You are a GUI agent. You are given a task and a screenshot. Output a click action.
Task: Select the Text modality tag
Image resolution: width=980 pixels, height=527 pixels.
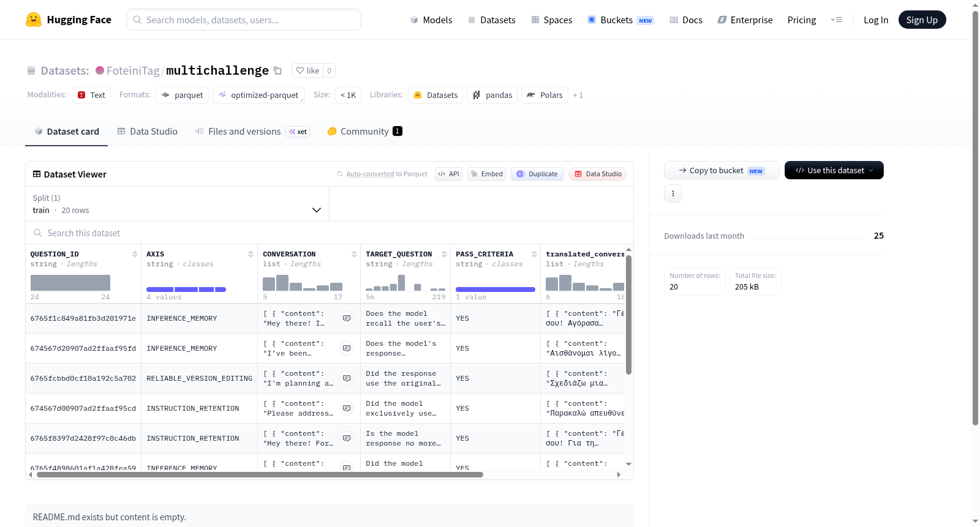pos(91,95)
